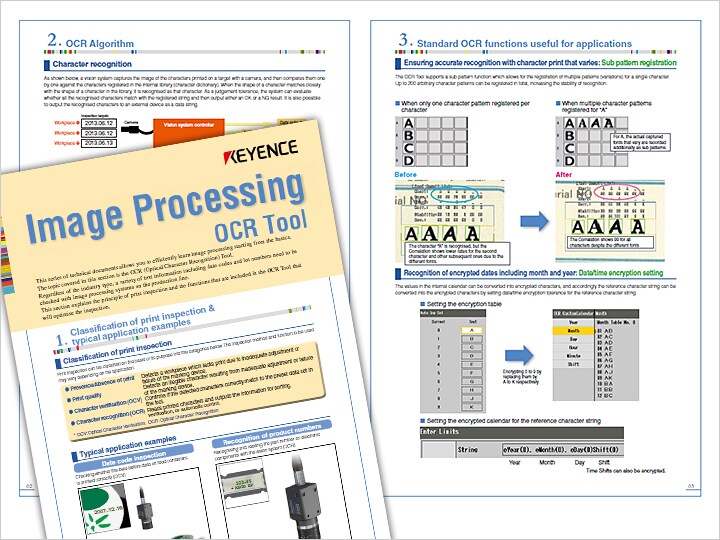Click caption "When only one character pattern registered"
The width and height of the screenshot is (720, 540).
tap(465, 107)
